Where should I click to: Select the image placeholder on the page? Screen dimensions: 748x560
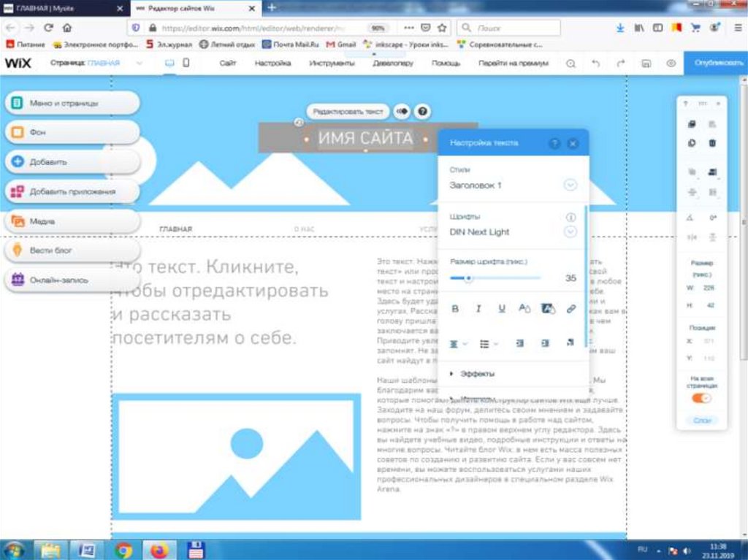click(237, 456)
